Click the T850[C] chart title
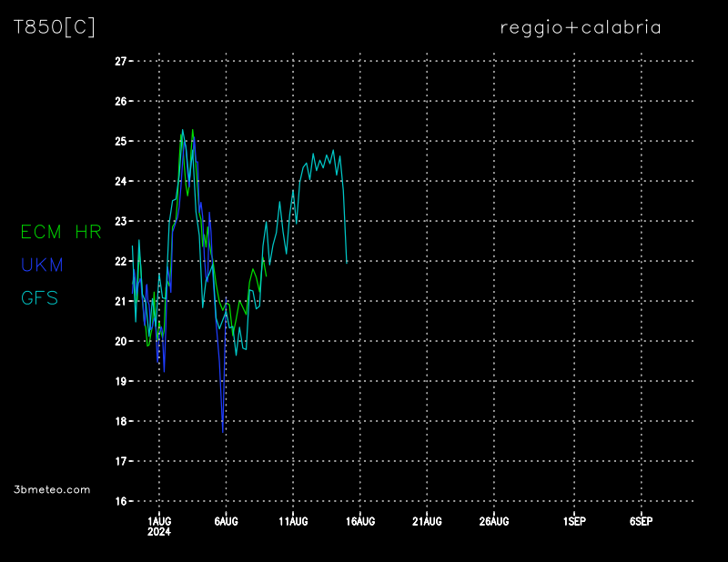Image resolution: width=728 pixels, height=562 pixels. (54, 27)
